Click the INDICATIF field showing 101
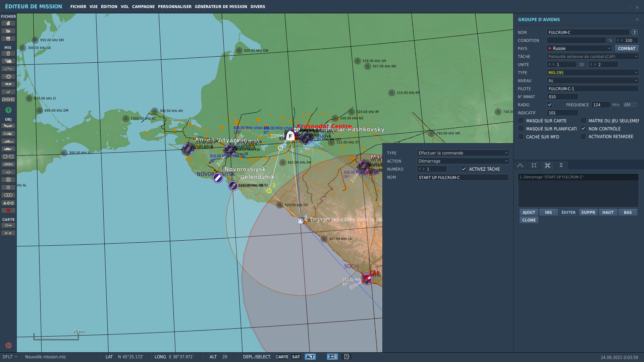 point(562,113)
